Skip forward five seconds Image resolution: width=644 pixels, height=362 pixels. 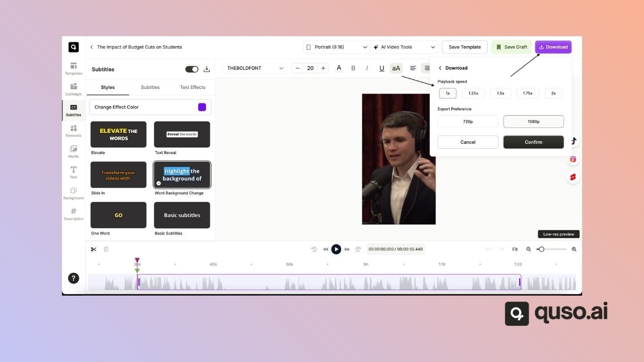pyautogui.click(x=358, y=249)
